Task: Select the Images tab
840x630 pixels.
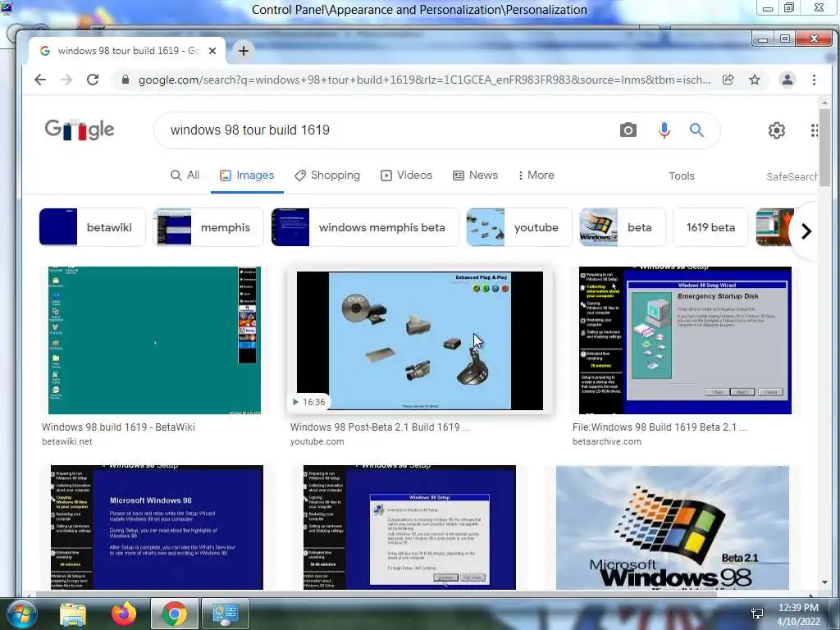Action: pyautogui.click(x=247, y=176)
